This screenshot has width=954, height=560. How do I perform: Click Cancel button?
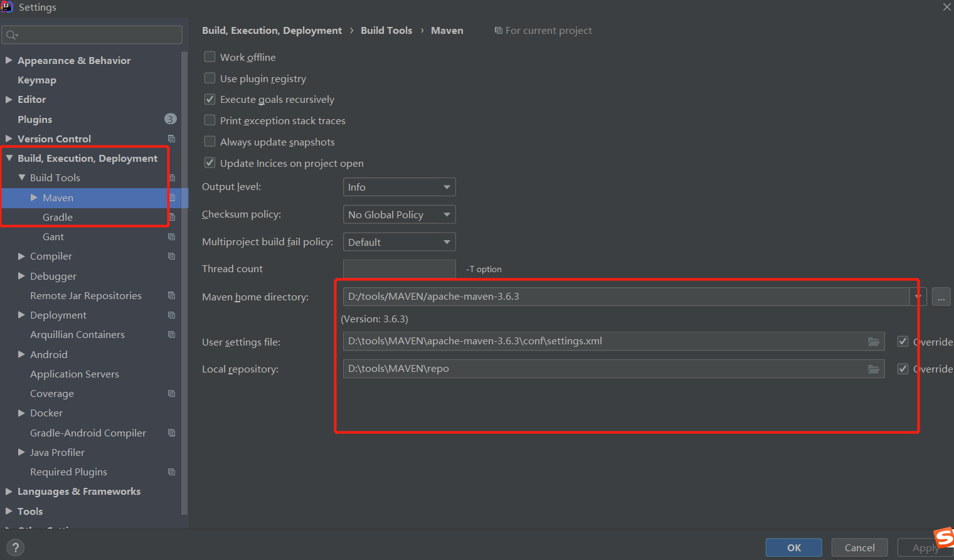click(859, 547)
